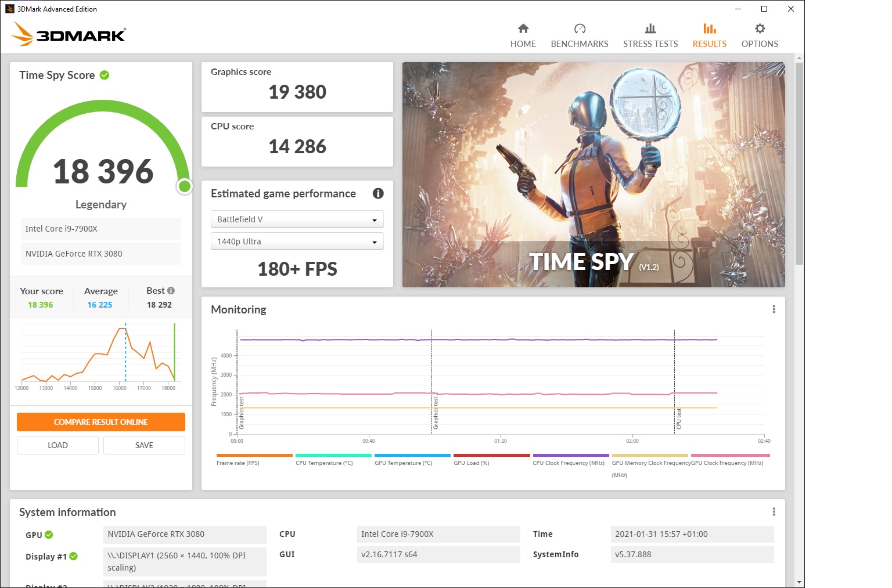The image size is (892, 588).
Task: Click the Graphics score value 19 380
Action: coord(297,92)
